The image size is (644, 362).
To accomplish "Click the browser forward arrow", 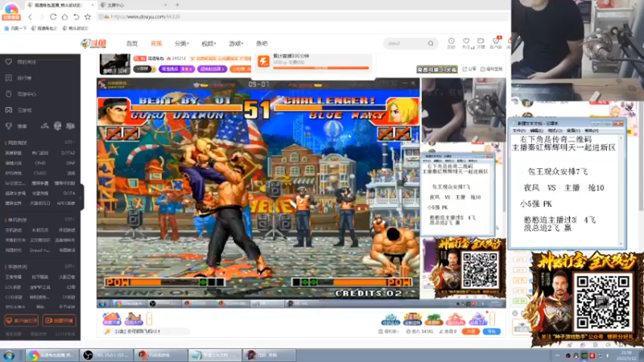I will (x=42, y=17).
